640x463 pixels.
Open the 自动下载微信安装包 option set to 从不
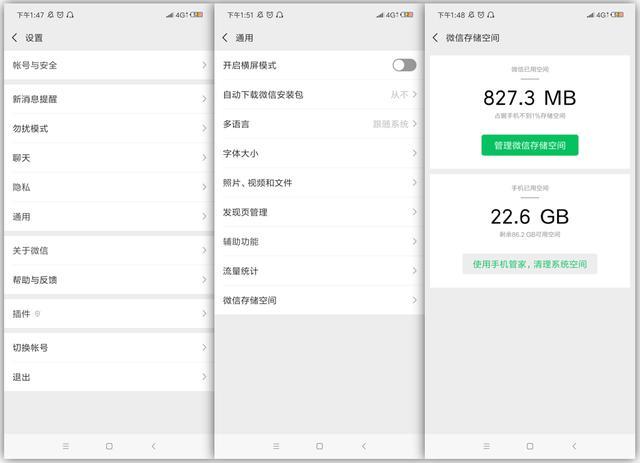coord(319,95)
